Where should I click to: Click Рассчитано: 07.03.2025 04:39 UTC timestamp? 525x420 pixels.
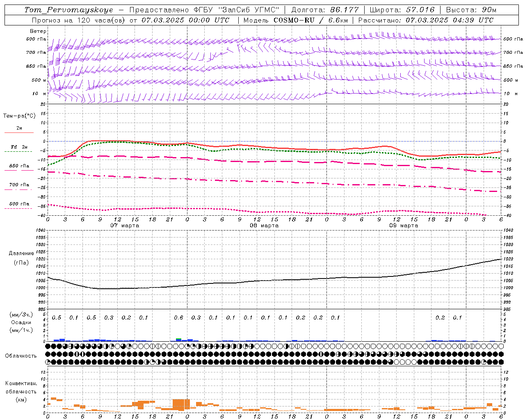pyautogui.click(x=426, y=20)
